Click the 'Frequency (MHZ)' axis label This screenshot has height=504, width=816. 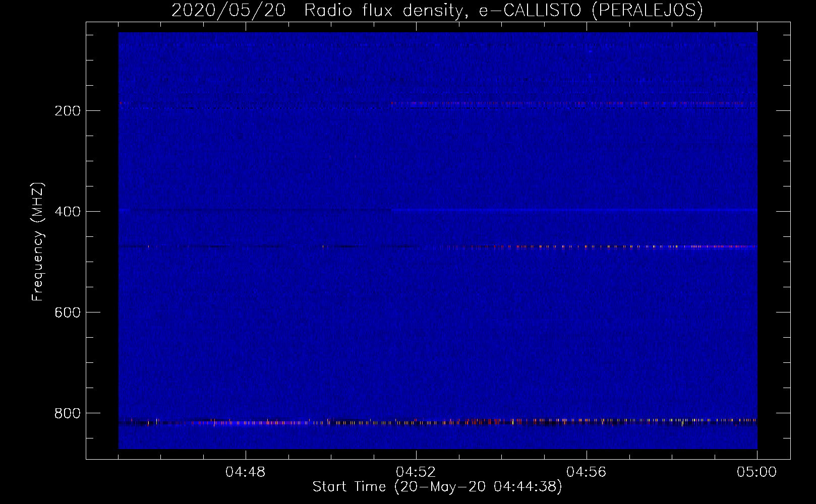38,242
